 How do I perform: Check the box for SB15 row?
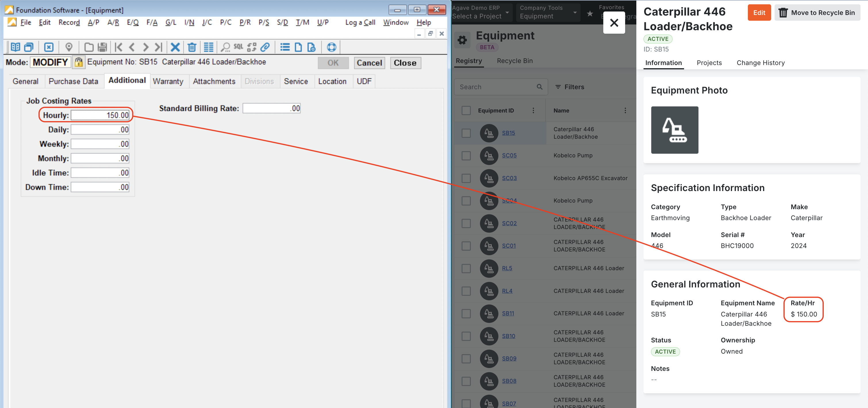pos(466,133)
